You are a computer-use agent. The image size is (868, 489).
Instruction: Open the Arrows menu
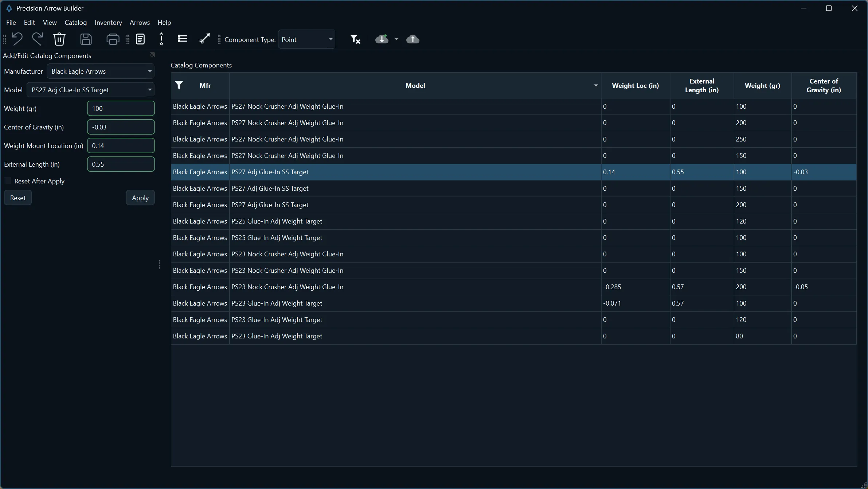pyautogui.click(x=140, y=22)
